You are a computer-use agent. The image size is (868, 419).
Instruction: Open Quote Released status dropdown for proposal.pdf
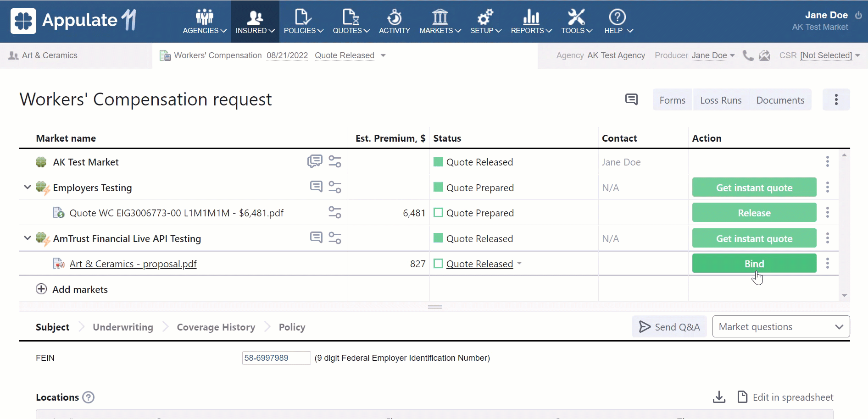pyautogui.click(x=484, y=264)
